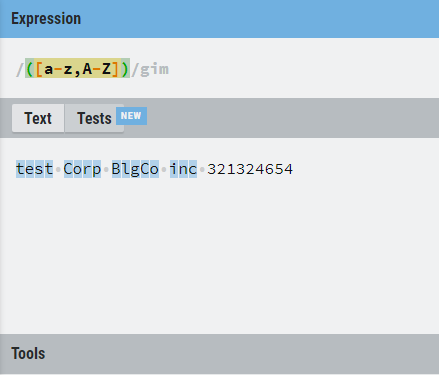Viewport: 439px width, 375px height.
Task: Click the orange opening bracket in regex
Action: click(39, 69)
